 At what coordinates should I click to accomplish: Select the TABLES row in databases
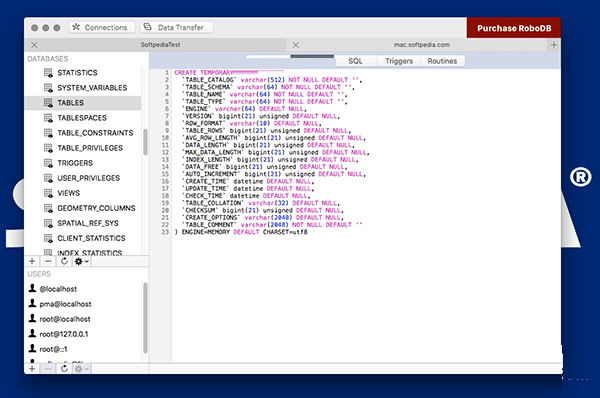(x=83, y=103)
